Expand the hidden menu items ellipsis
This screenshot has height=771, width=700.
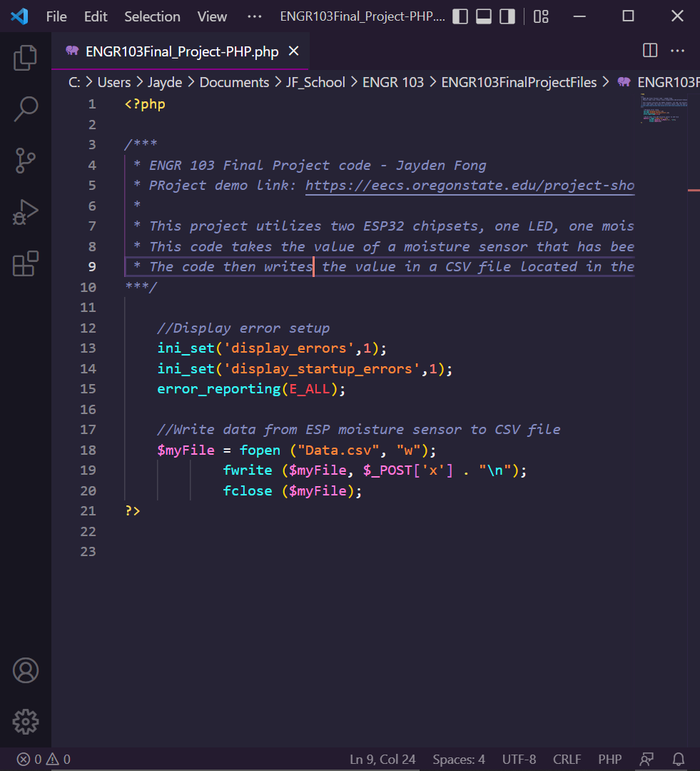pyautogui.click(x=254, y=16)
